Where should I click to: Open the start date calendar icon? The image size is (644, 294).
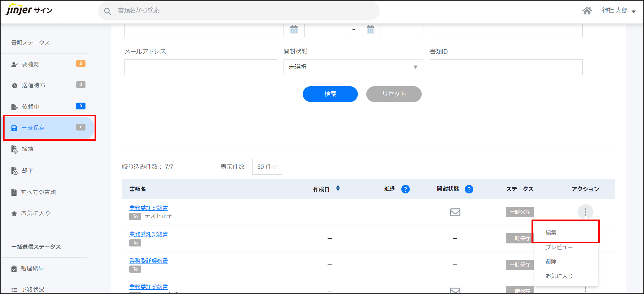294,29
